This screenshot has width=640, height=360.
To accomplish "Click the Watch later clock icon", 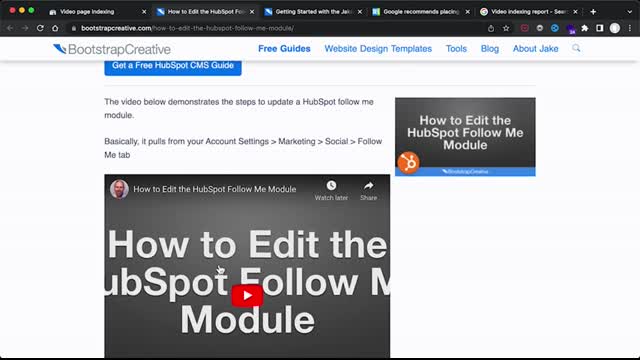I will [331, 186].
